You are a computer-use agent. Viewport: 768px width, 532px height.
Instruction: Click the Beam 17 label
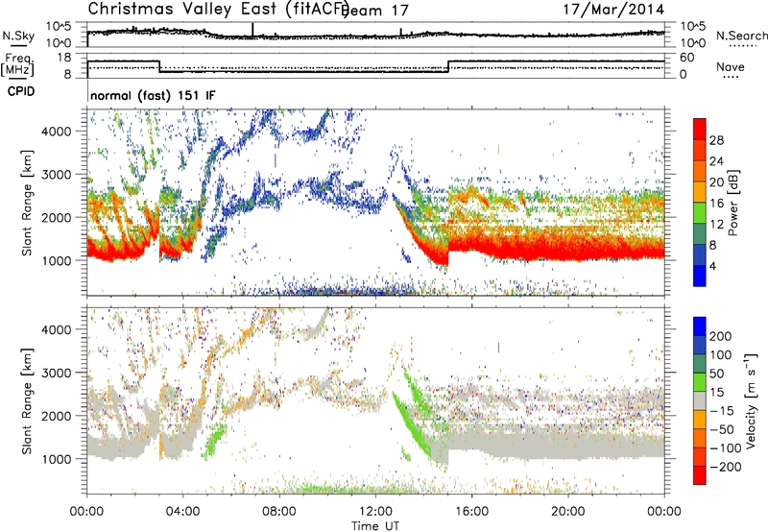(374, 11)
